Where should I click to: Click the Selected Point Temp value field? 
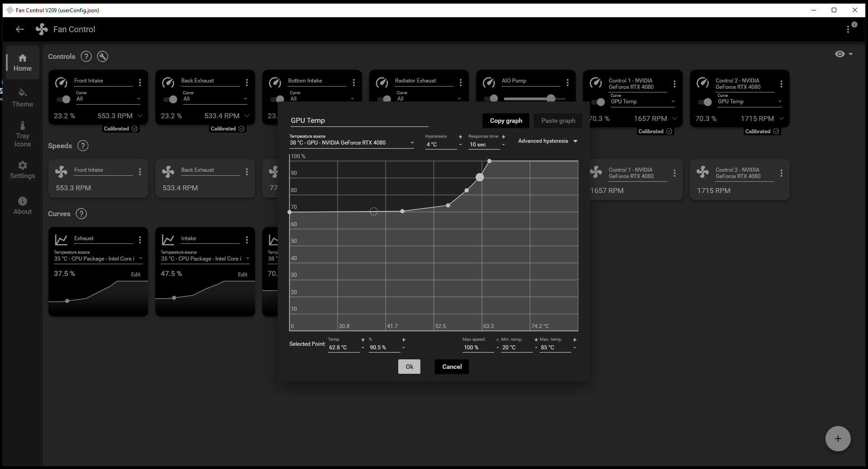[x=344, y=348]
